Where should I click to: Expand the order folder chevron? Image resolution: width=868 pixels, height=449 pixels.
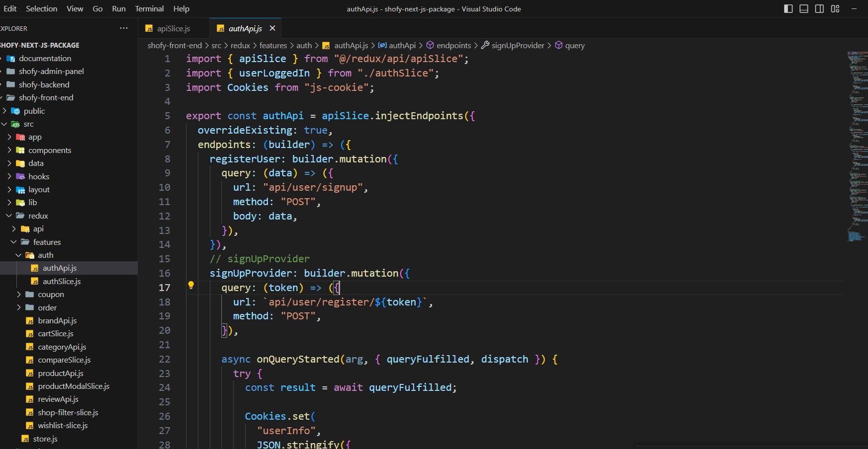point(19,307)
